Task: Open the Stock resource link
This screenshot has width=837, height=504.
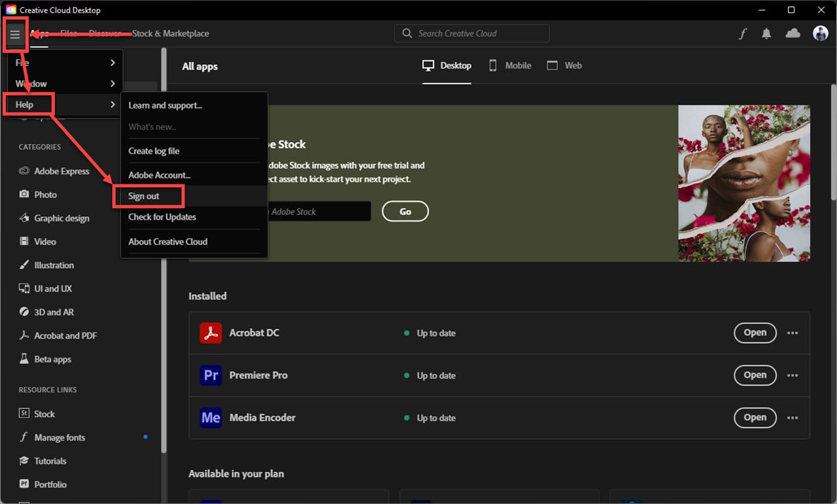Action: point(37,414)
